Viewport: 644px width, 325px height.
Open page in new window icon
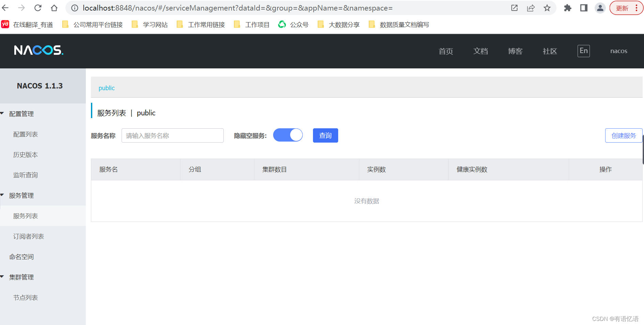click(514, 8)
